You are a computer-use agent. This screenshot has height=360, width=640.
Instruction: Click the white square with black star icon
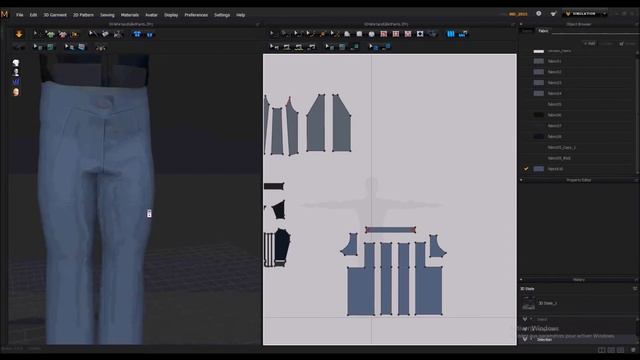tap(420, 34)
